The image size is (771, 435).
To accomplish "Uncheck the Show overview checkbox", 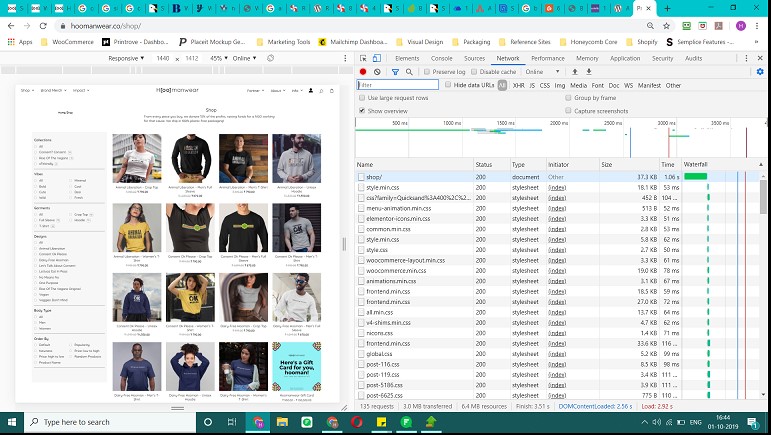I will click(363, 111).
